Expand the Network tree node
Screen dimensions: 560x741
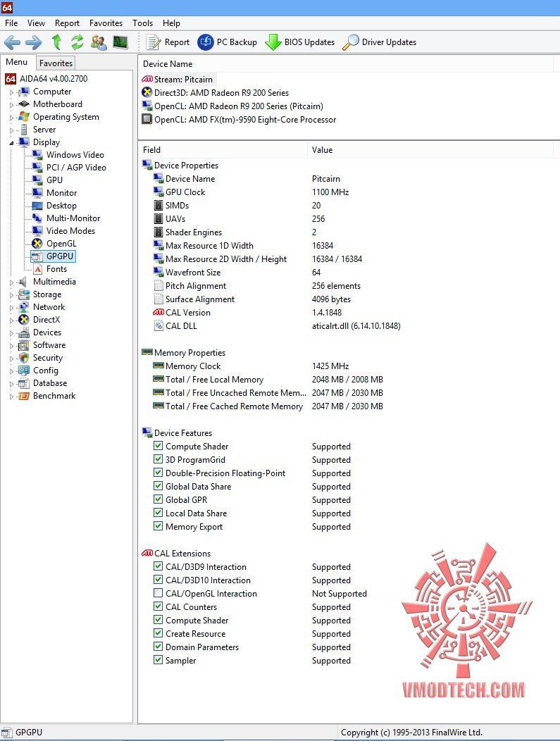11,308
